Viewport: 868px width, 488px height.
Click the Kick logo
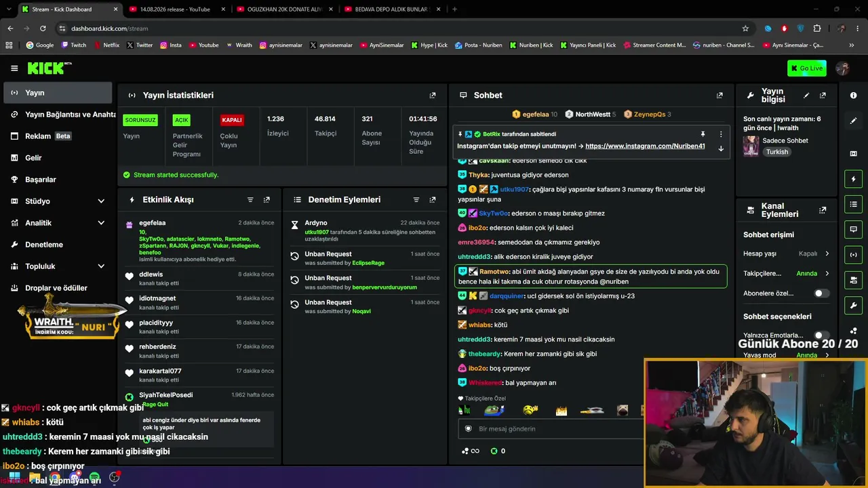point(50,68)
